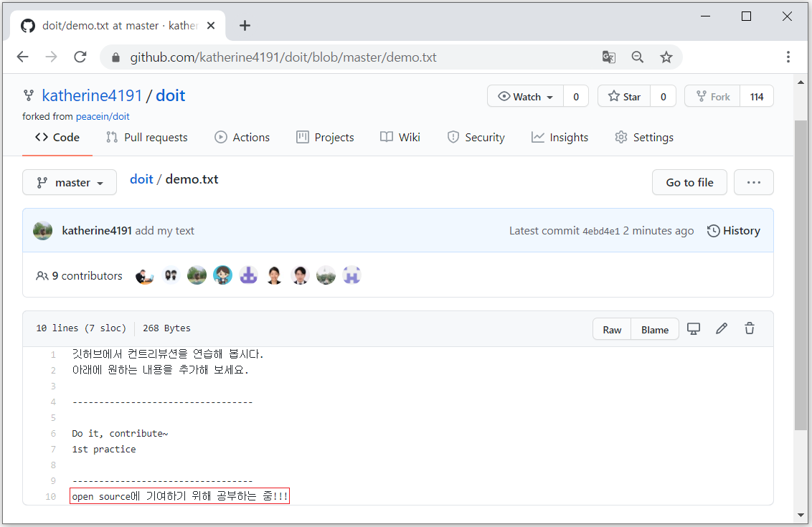Click second contributor avatar
The width and height of the screenshot is (812, 527).
(x=171, y=276)
